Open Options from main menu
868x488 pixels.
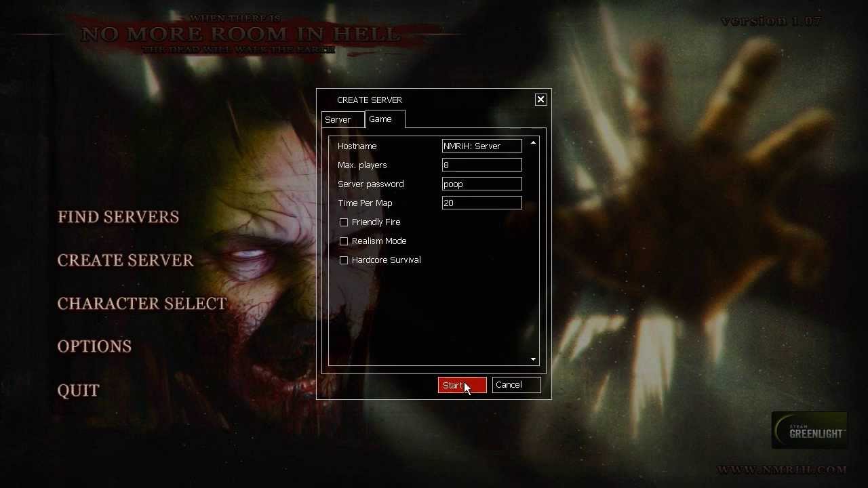94,346
